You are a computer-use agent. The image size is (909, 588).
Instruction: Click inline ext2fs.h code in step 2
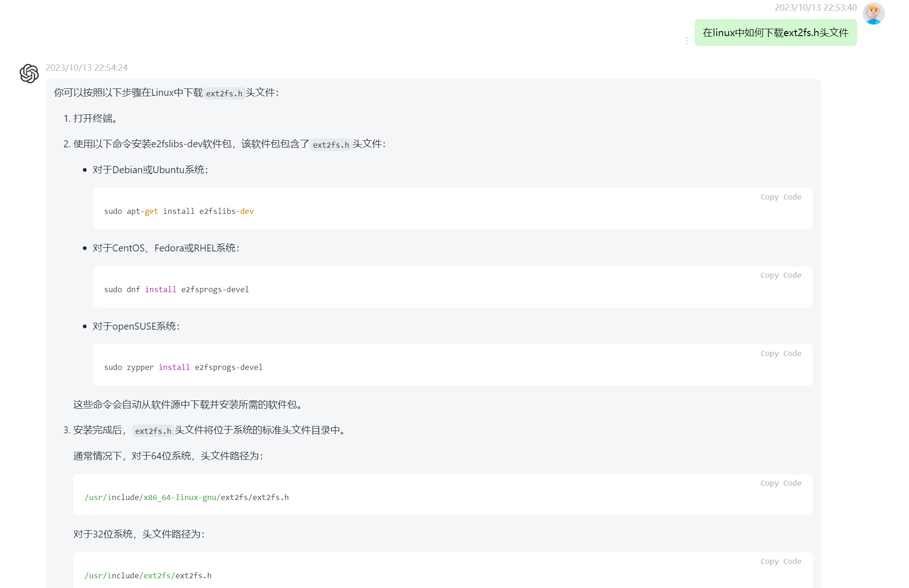click(331, 145)
